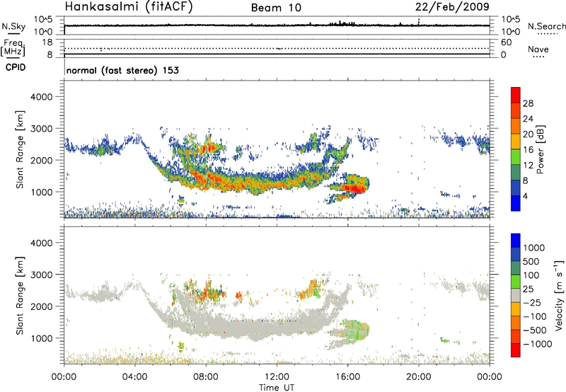Click the "16:00" time tick label

pos(347,377)
